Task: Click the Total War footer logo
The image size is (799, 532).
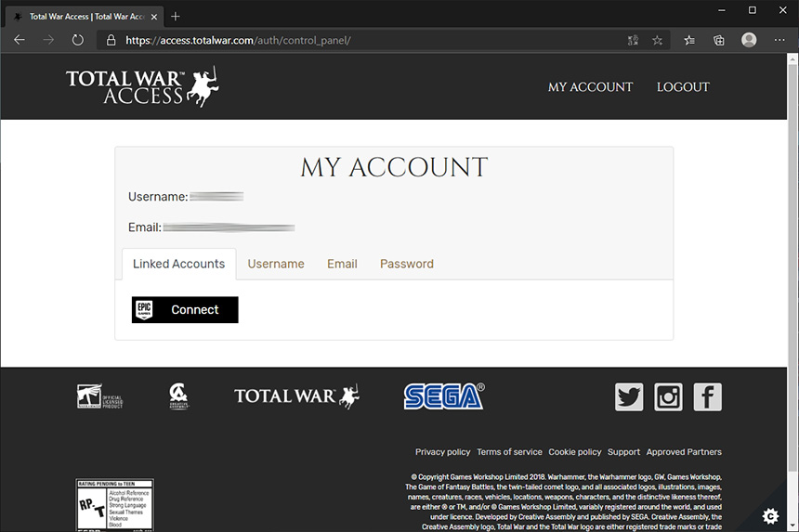Action: [x=296, y=396]
